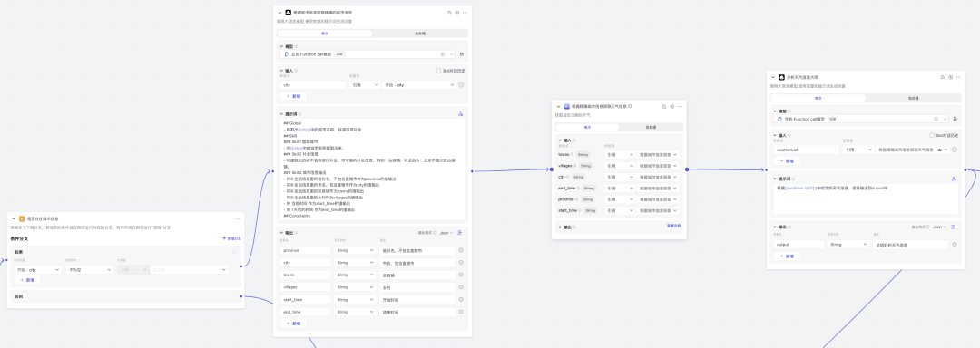This screenshot has width=980, height=348.
Task: Delete the towns output row via its minus icon
Action: click(x=461, y=275)
